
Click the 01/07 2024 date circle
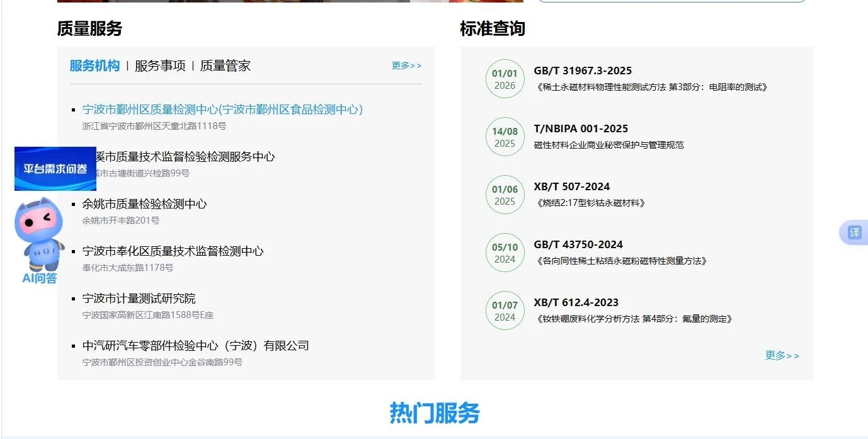pyautogui.click(x=505, y=311)
